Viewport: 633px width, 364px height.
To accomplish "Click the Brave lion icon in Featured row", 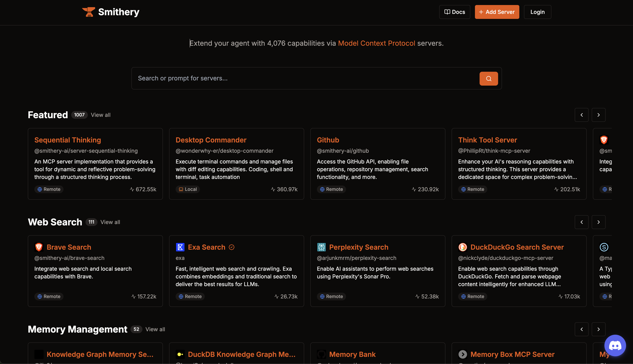I will point(604,140).
